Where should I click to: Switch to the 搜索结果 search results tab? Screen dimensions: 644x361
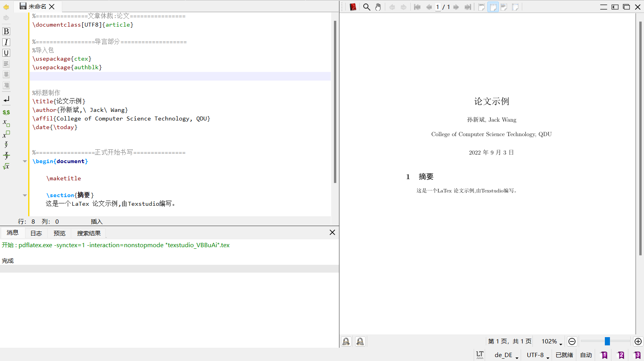point(89,233)
